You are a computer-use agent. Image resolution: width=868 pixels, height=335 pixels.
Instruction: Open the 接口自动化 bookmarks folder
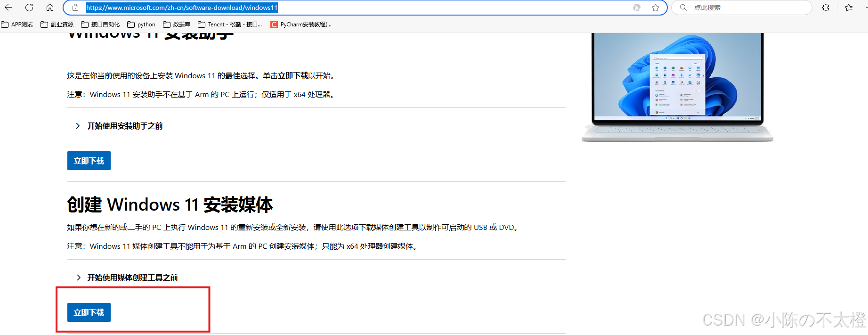point(100,25)
